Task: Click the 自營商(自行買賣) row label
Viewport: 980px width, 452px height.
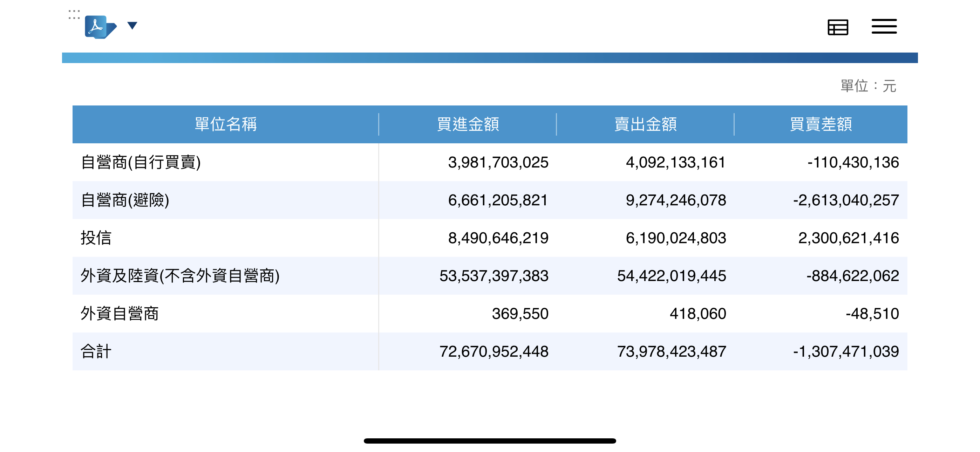Action: pyautogui.click(x=141, y=163)
